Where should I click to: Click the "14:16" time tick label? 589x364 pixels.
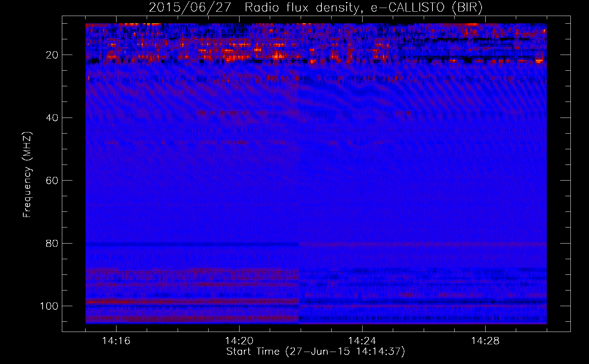pos(116,341)
